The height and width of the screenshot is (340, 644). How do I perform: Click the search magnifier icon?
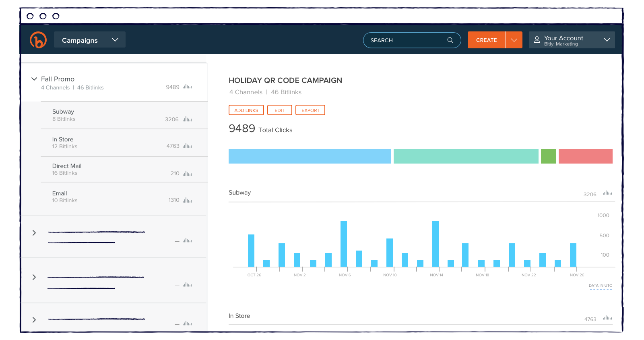pyautogui.click(x=450, y=40)
